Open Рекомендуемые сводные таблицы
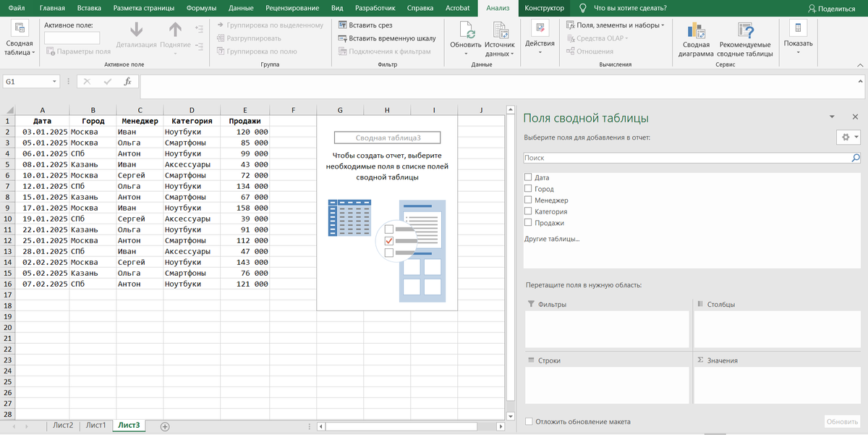Screen dimensions: 868x435 point(745,31)
